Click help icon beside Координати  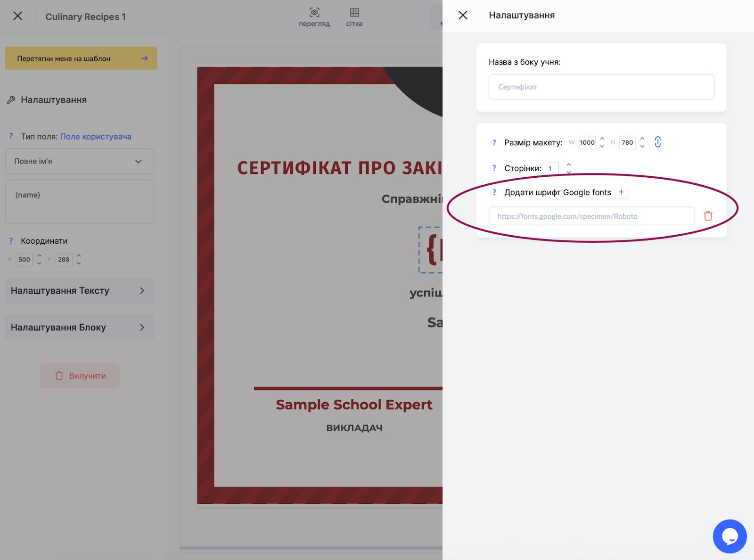coord(11,241)
